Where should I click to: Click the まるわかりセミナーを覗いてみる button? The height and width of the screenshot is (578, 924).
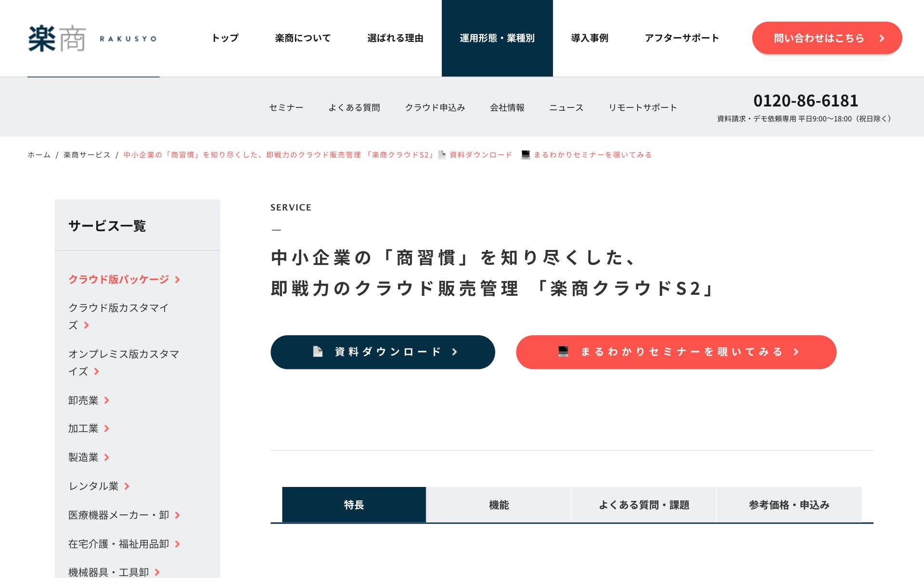676,352
